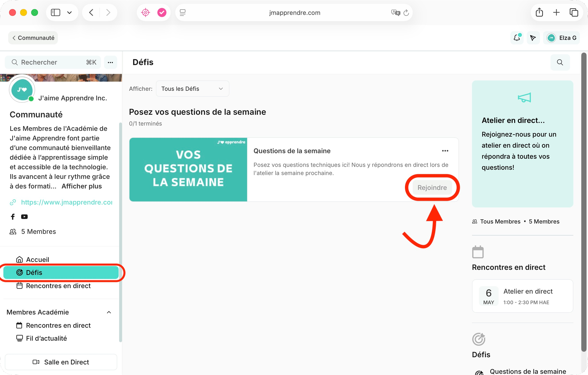Open three-dot menu on Questions de la semaine card
Viewport: 588px width, 375px height.
click(x=445, y=151)
